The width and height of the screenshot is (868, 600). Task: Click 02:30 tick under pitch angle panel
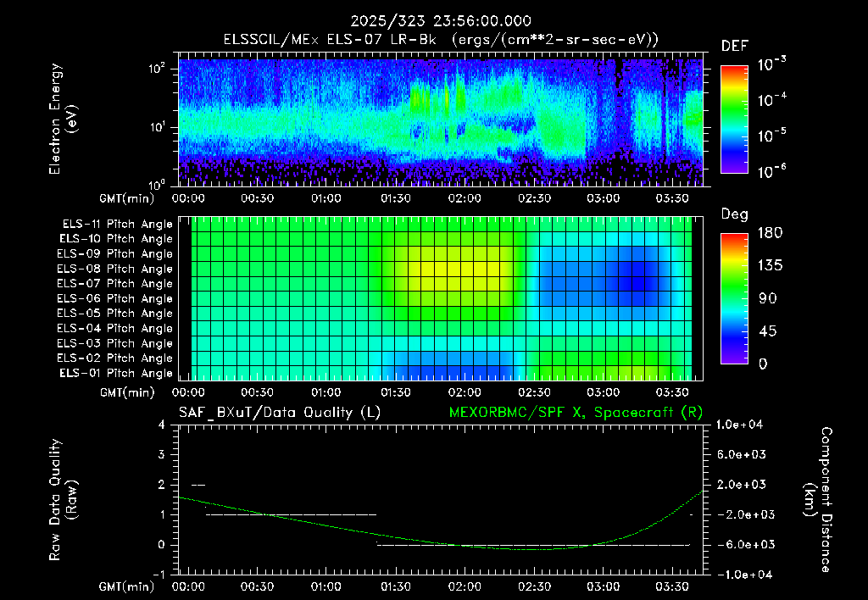click(x=534, y=392)
